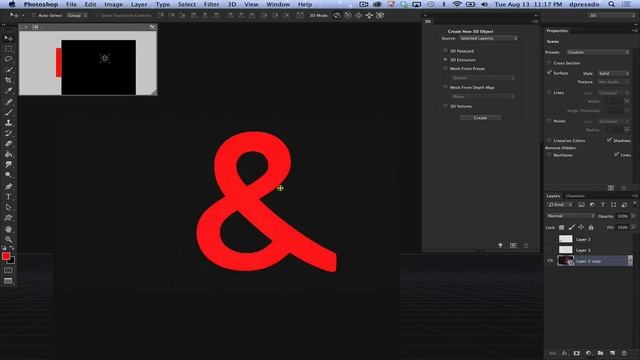Screen dimensions: 640x360
Task: Select the 3D Volume radio option
Action: pos(445,106)
